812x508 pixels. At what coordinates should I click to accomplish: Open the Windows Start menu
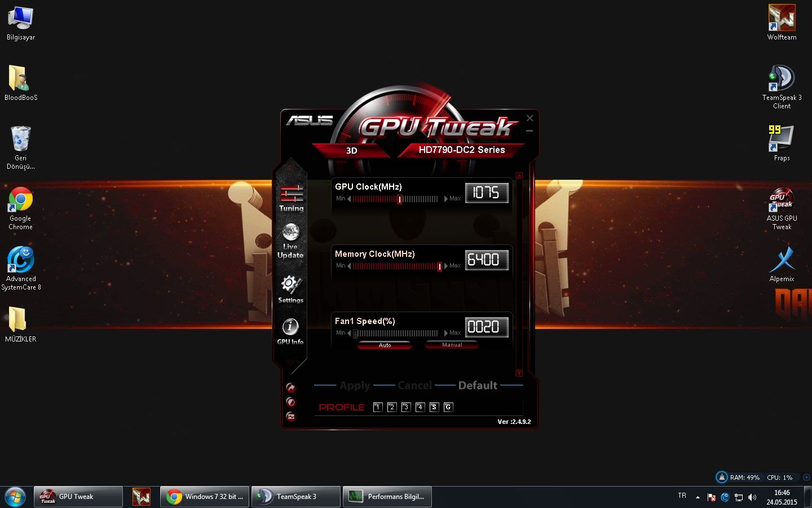15,497
